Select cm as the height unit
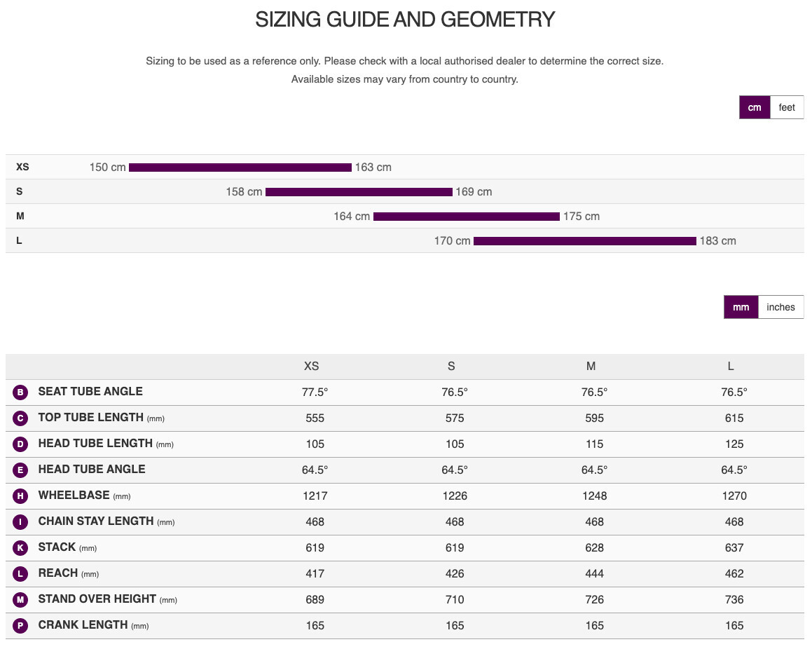The height and width of the screenshot is (649, 812). [755, 107]
